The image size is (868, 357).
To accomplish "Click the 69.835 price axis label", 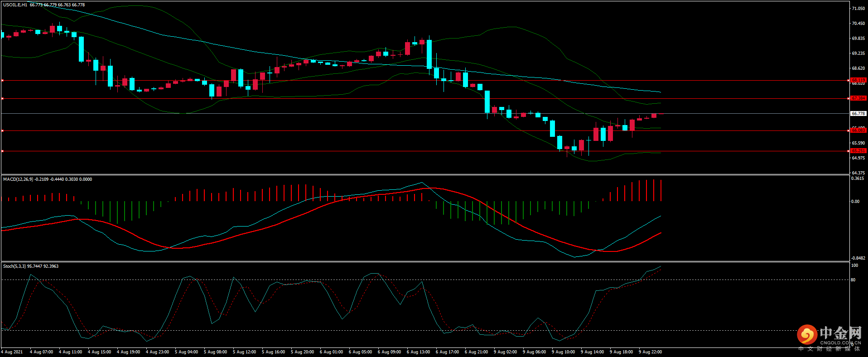I will coord(858,39).
